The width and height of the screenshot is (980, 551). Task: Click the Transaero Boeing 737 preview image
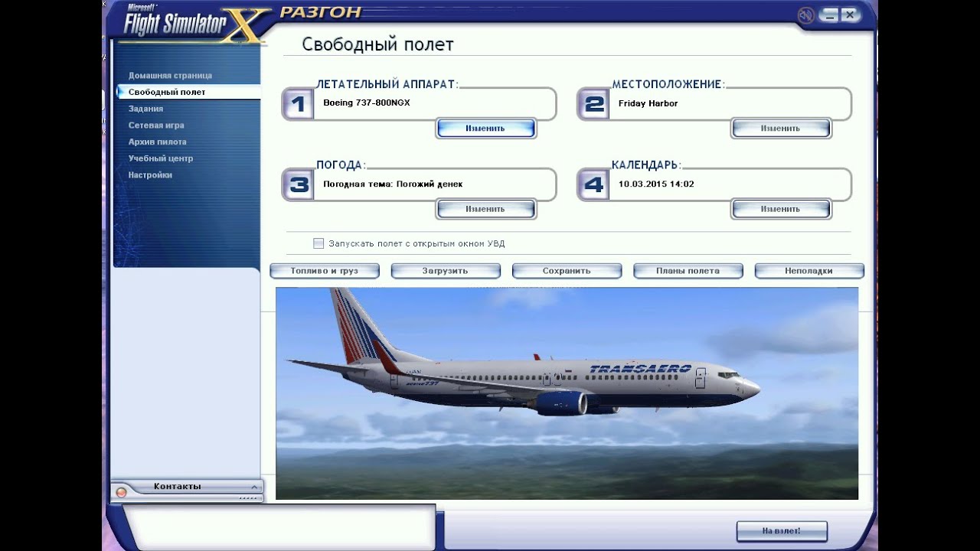tap(567, 393)
